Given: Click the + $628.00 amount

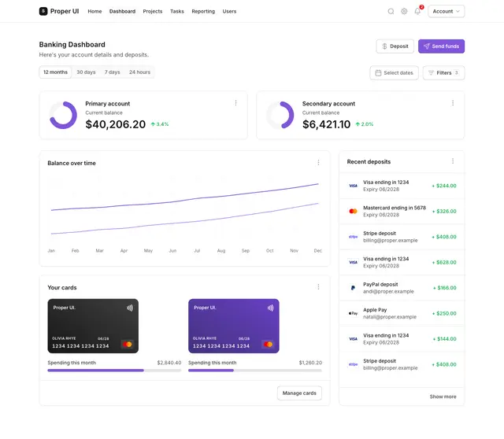Looking at the screenshot, I should pyautogui.click(x=444, y=262).
